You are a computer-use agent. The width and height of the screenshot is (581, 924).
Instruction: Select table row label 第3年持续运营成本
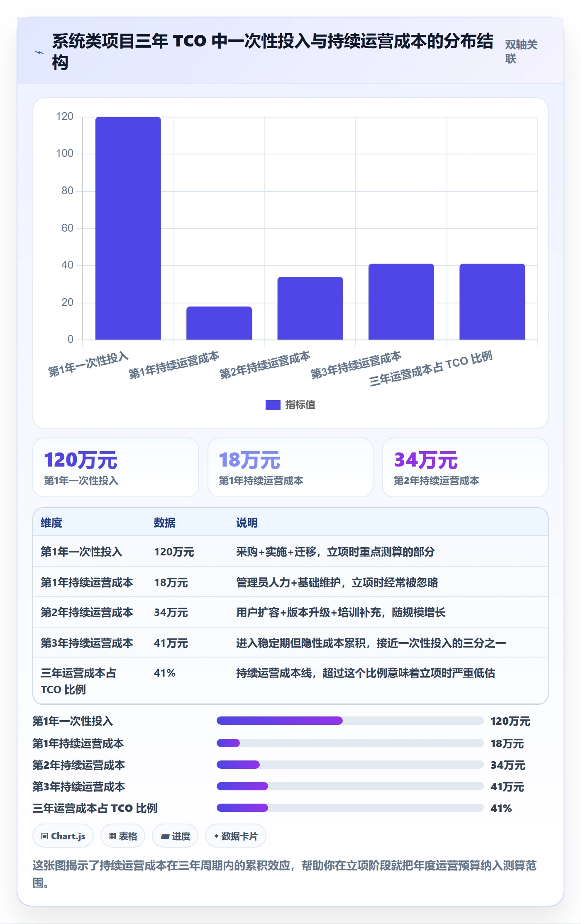87,643
